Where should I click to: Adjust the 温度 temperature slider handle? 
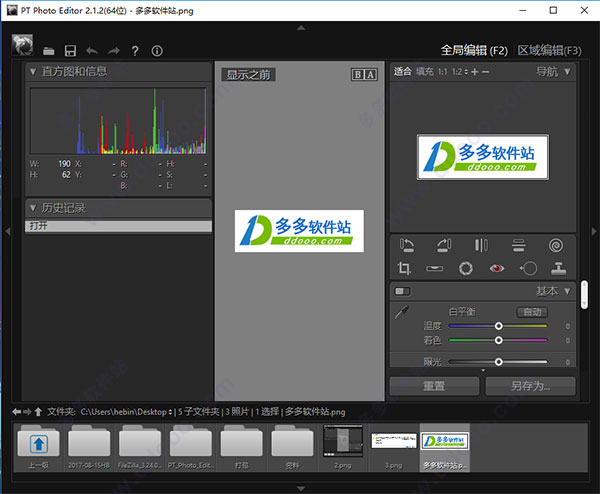[x=499, y=326]
